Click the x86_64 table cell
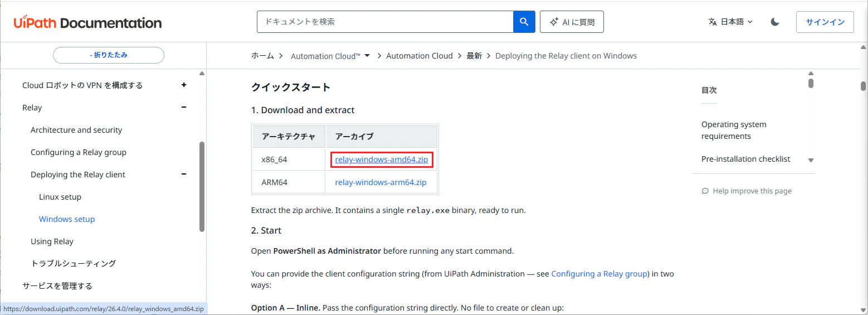868x315 pixels. coord(288,159)
